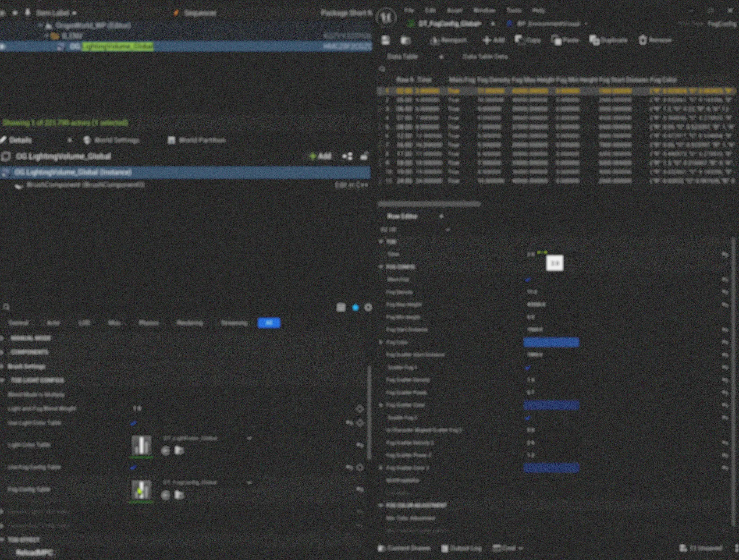
Task: Click the Fog Scatter Color swatch
Action: [x=551, y=405]
